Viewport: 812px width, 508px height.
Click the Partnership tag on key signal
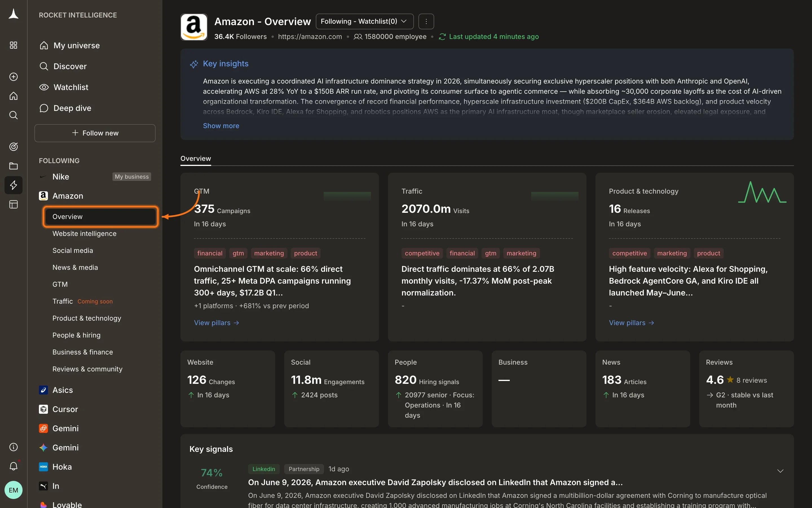pyautogui.click(x=304, y=469)
